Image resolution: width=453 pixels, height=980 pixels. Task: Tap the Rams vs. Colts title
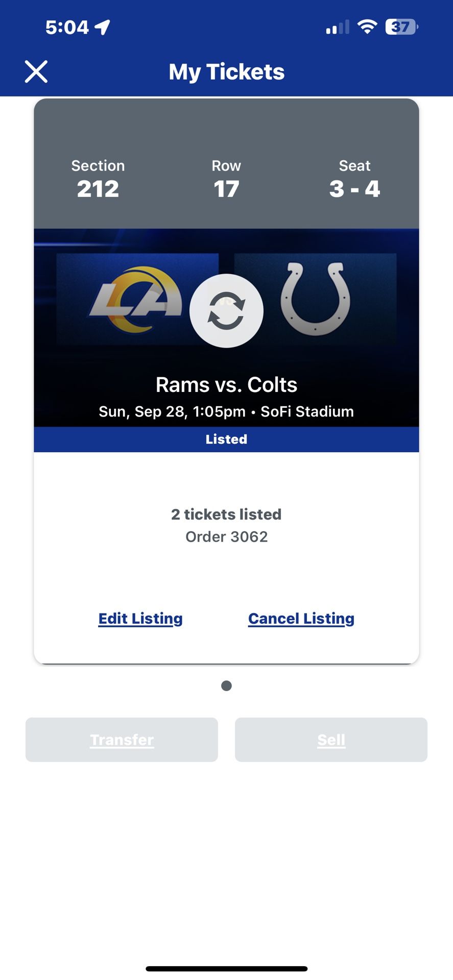[x=226, y=384]
